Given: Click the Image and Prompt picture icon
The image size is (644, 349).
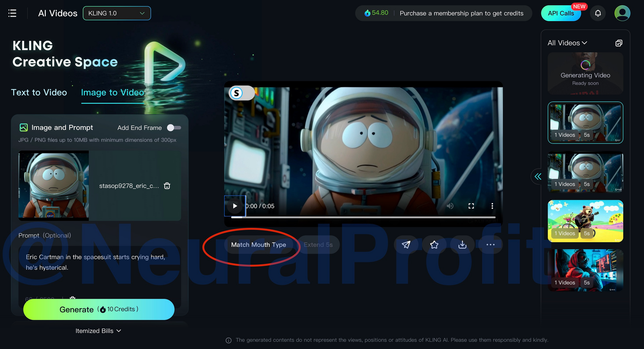Looking at the screenshot, I should [24, 127].
